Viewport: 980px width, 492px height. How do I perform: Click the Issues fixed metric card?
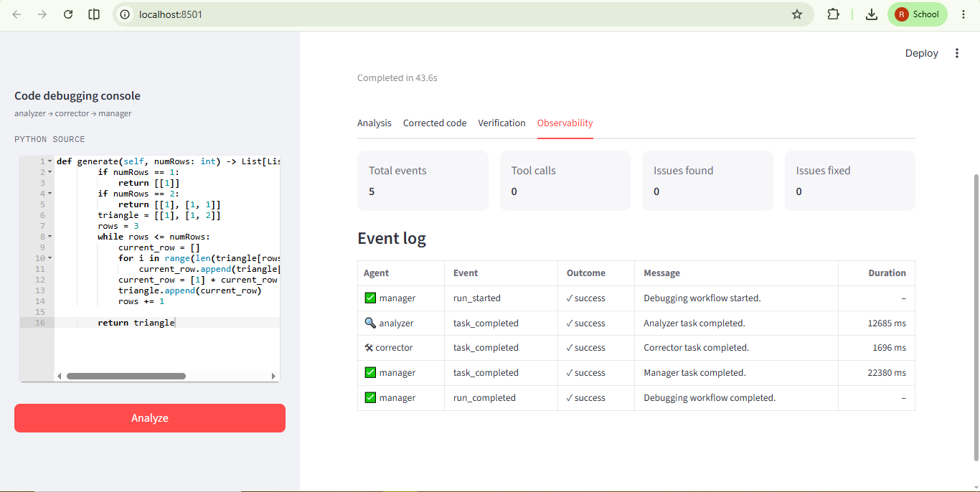(x=850, y=181)
